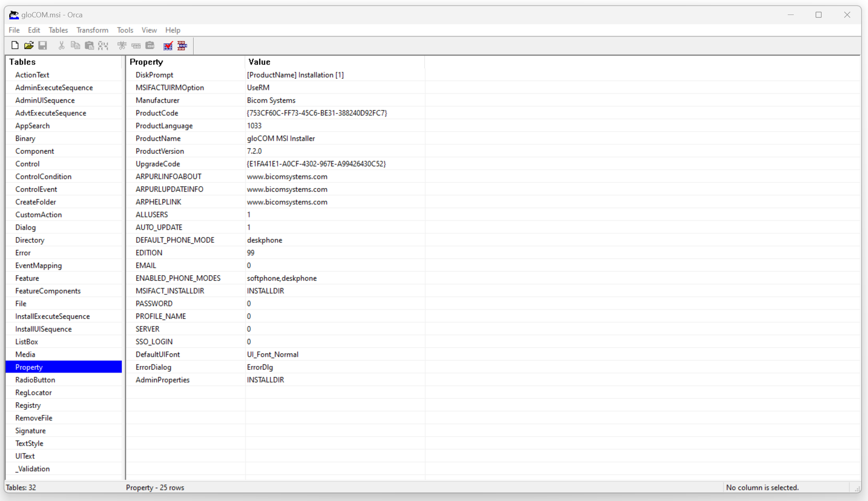Click the DEFAULT_PHONE_MODE value deskphone
Viewport: 868px width, 501px height.
[x=265, y=240]
